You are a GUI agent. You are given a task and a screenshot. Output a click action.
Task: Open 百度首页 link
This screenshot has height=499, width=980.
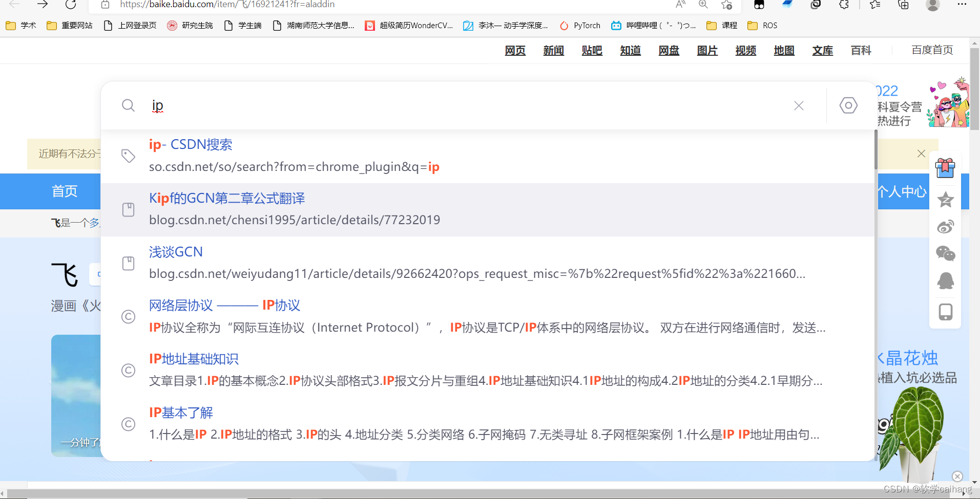click(932, 50)
